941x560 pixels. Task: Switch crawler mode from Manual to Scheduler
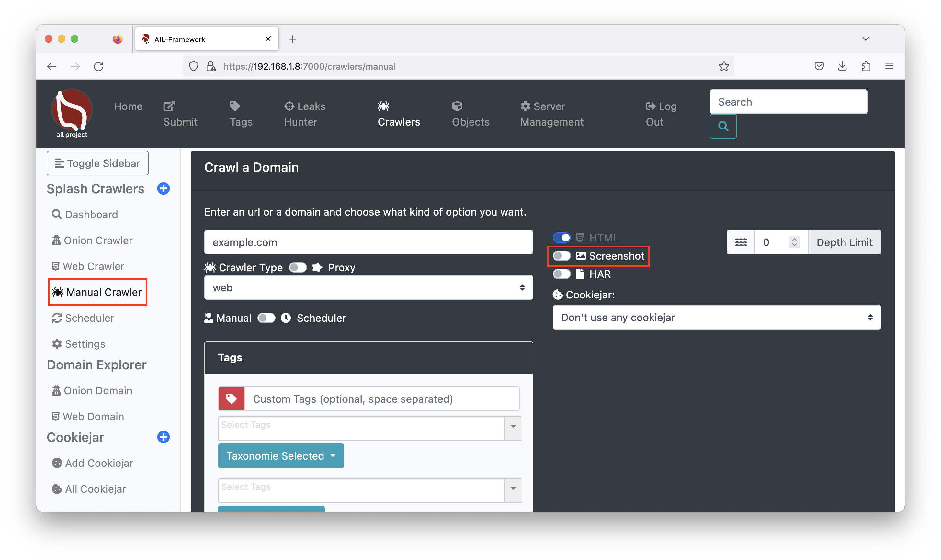click(266, 318)
